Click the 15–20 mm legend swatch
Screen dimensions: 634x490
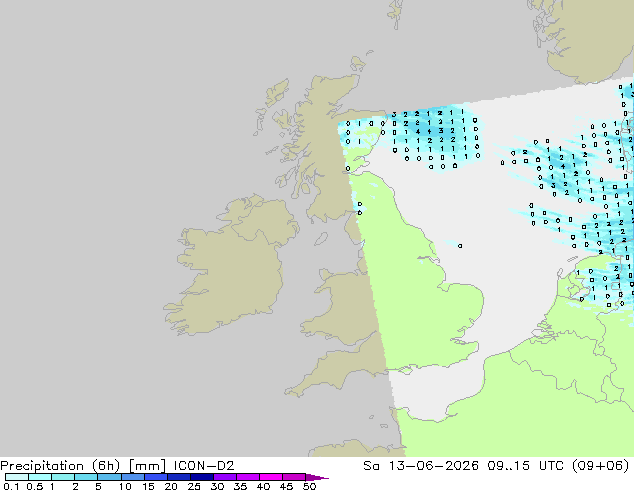156,477
